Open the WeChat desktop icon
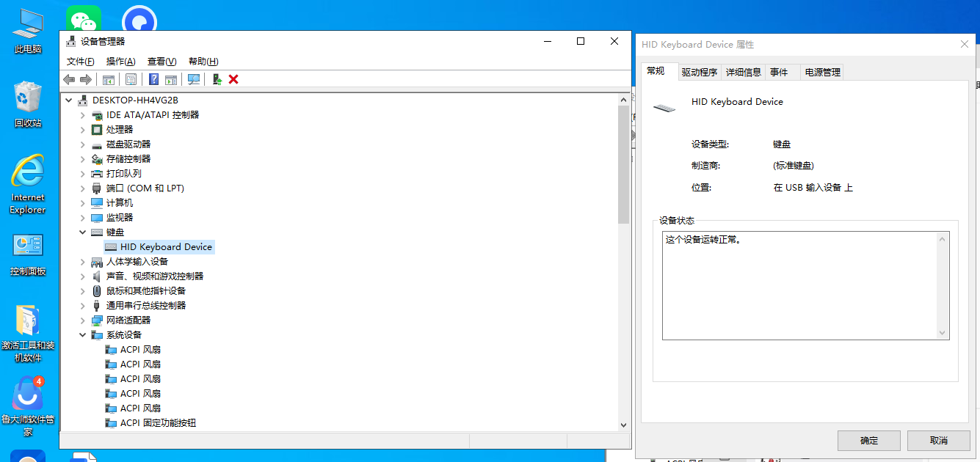Image resolution: width=980 pixels, height=462 pixels. pyautogui.click(x=83, y=18)
